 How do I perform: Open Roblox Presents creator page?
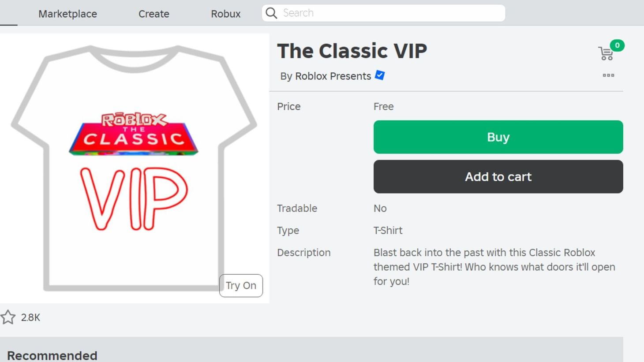click(333, 76)
